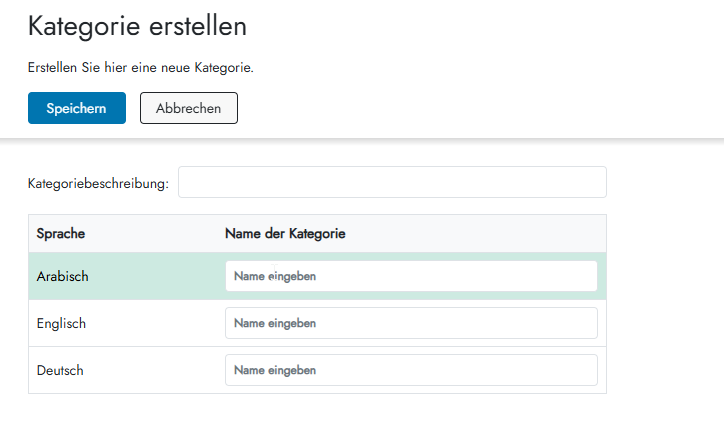Image resolution: width=724 pixels, height=436 pixels.
Task: Click the Speichern button
Action: pyautogui.click(x=77, y=108)
